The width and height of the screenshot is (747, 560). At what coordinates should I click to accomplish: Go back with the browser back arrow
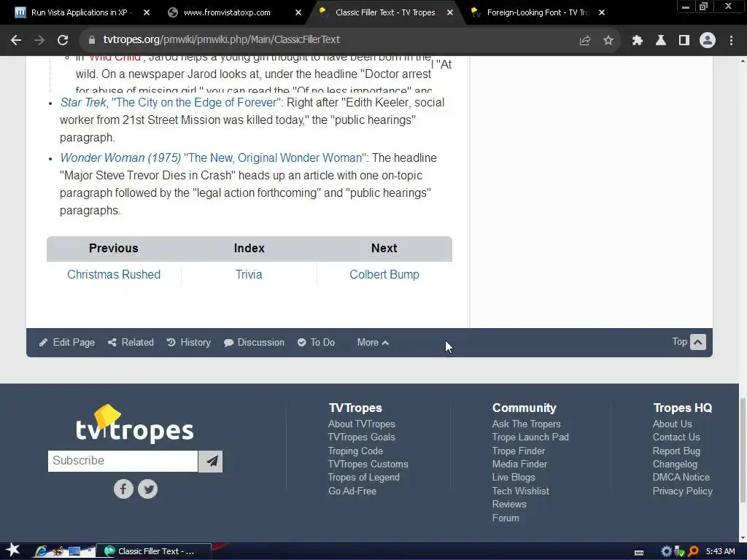coord(16,40)
